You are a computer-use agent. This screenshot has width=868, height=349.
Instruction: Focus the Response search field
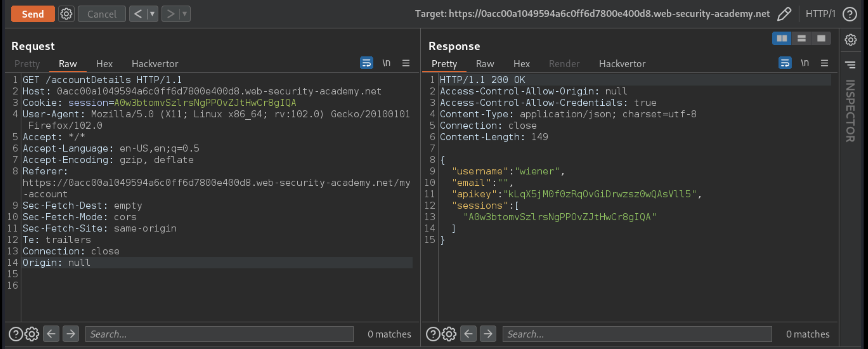point(637,334)
